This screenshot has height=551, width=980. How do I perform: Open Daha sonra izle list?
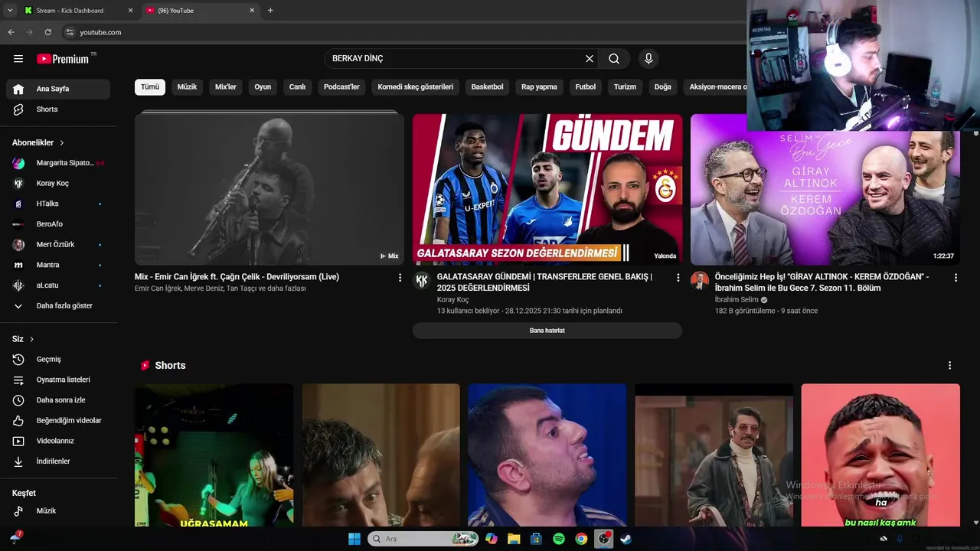pyautogui.click(x=58, y=400)
